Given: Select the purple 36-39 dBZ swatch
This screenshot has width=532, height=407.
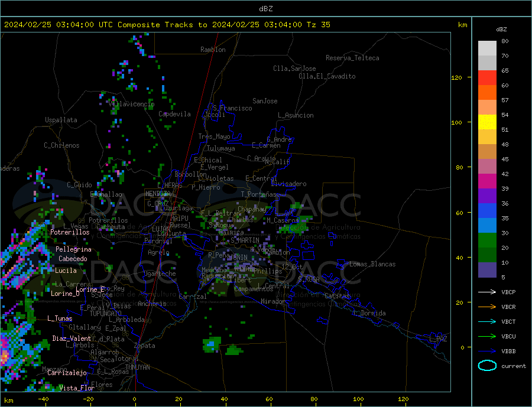Looking at the screenshot, I should (x=487, y=196).
